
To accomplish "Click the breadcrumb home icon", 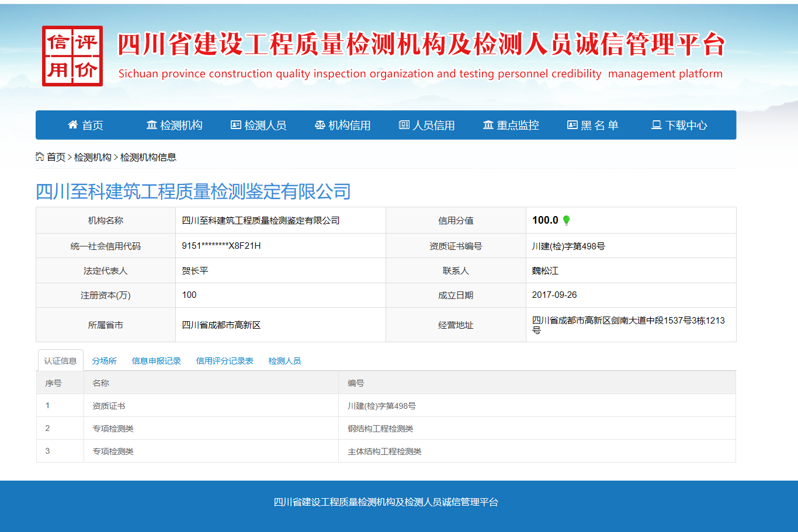I will tap(40, 157).
